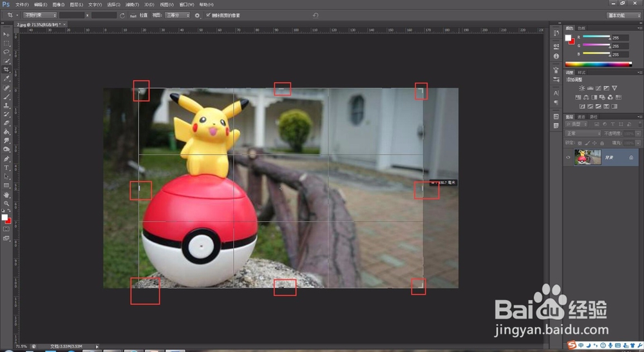Add Brightness/Contrast adjustment
Viewport: 644px width, 352px height.
582,88
